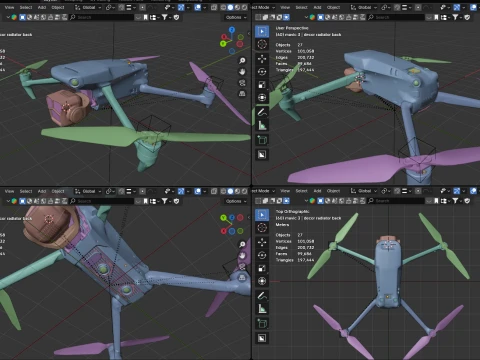Open Object Mode dropdown in Top Orthographic viewport
The image size is (480, 360).
pyautogui.click(x=263, y=191)
